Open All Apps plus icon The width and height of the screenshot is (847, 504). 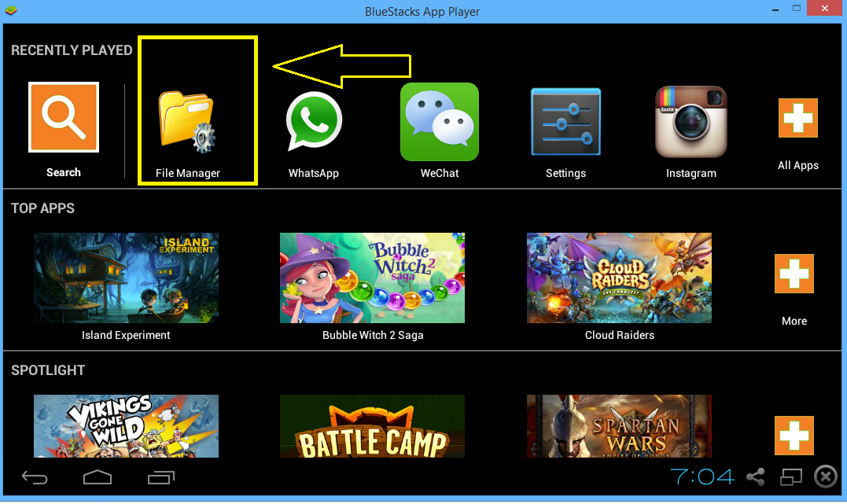pos(797,118)
